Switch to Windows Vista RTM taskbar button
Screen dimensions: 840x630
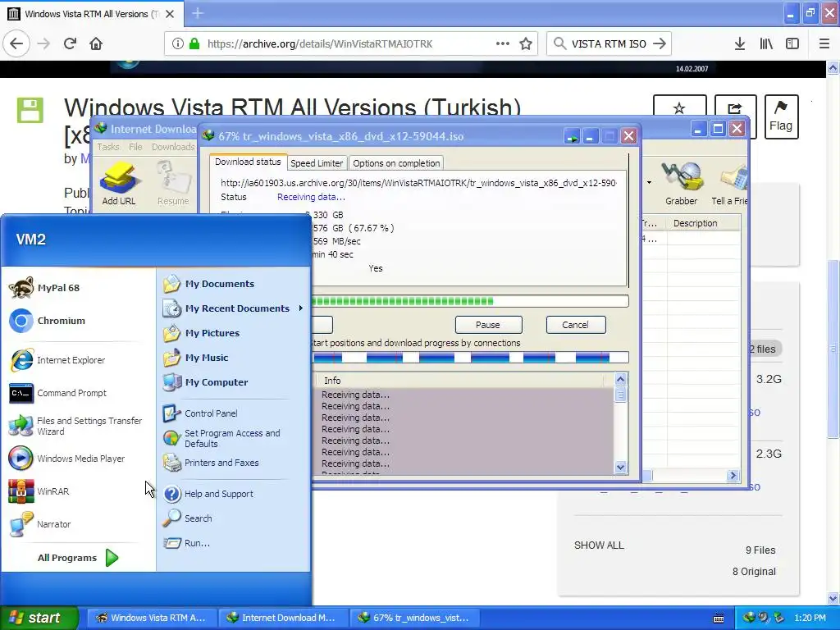[152, 618]
